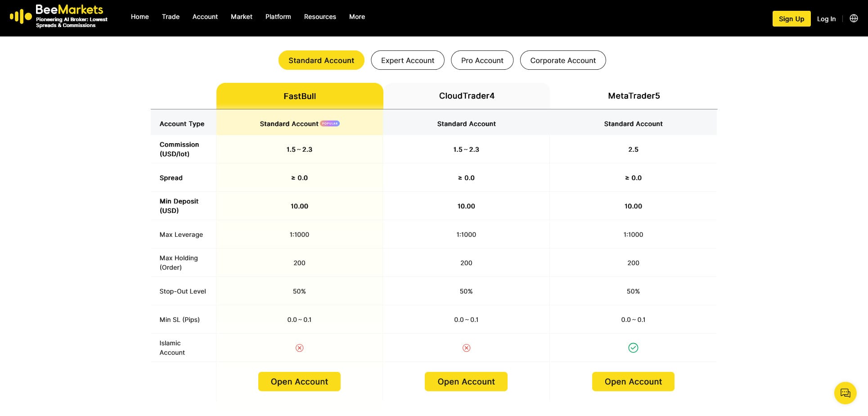The height and width of the screenshot is (416, 868).
Task: Expand the More menu
Action: coord(357,17)
